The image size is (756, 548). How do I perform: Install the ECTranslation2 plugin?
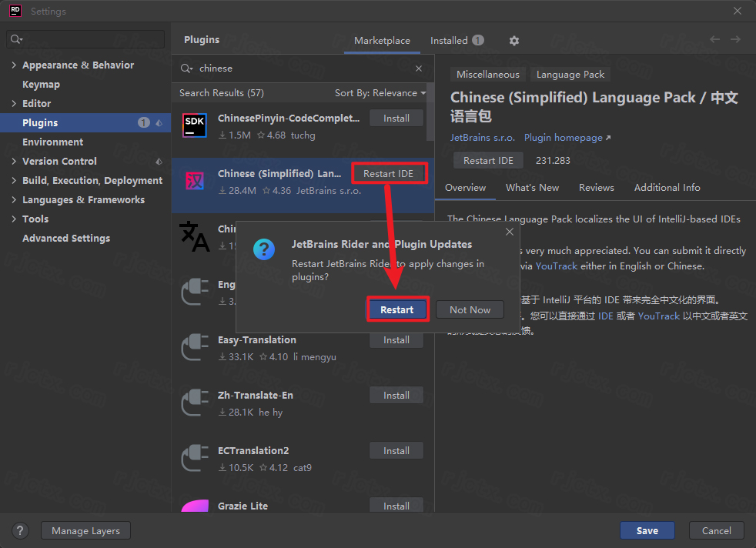pos(396,451)
